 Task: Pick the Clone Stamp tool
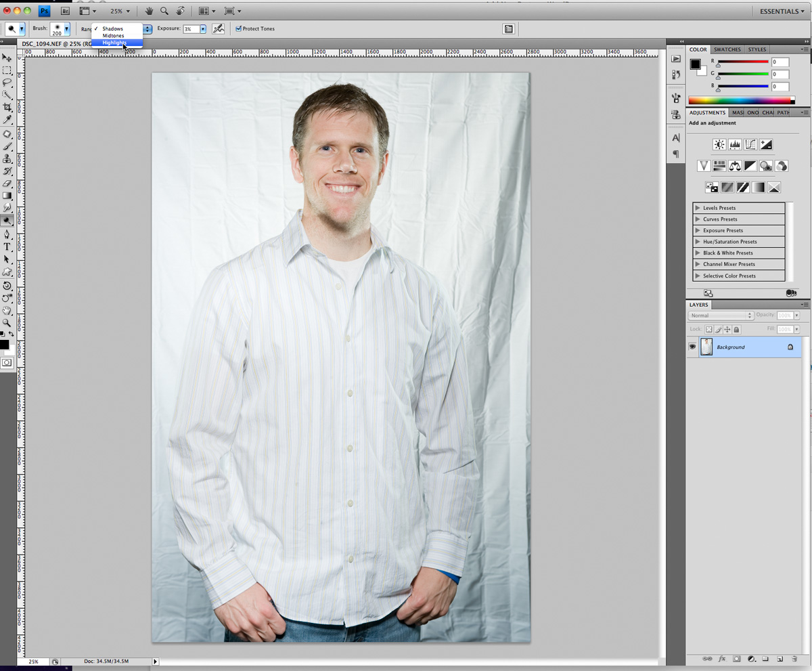(7, 158)
